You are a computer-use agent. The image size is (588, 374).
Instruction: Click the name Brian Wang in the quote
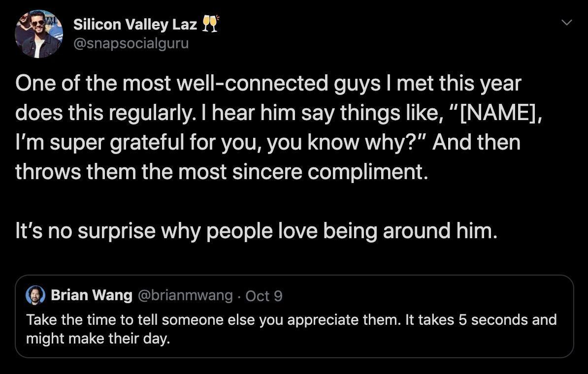[92, 295]
